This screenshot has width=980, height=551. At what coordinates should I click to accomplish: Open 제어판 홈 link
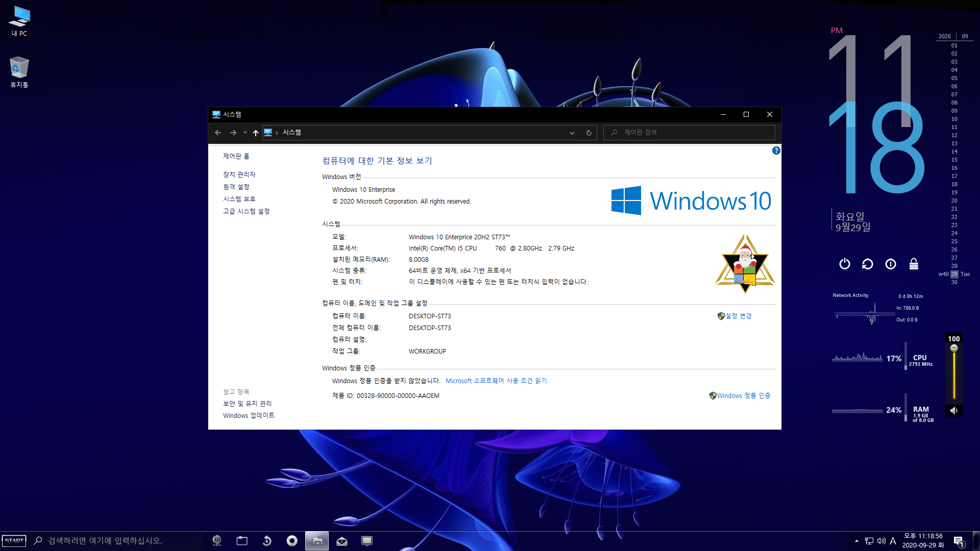(236, 156)
